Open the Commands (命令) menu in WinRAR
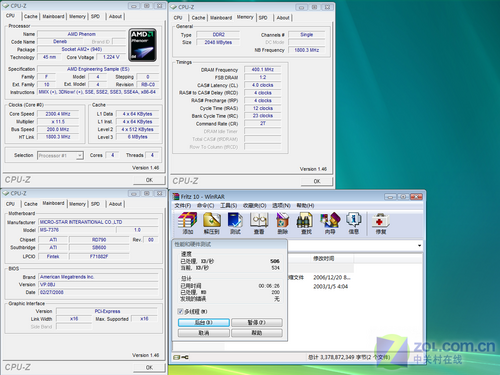The image size is (500, 375). point(206,205)
